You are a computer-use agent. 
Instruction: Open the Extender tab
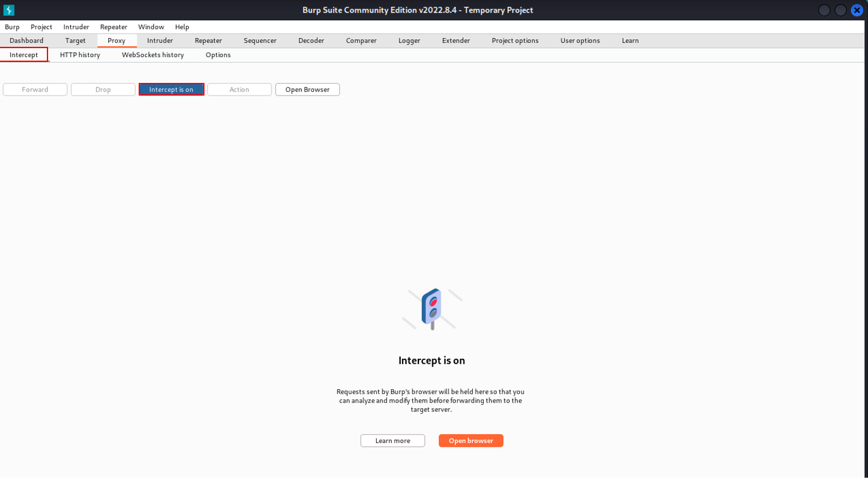point(456,40)
